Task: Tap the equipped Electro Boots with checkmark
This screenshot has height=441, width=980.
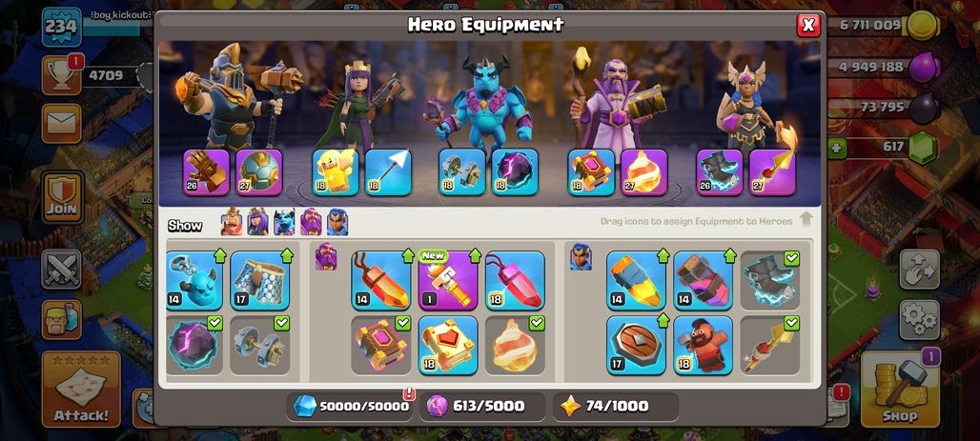Action: [x=770, y=280]
